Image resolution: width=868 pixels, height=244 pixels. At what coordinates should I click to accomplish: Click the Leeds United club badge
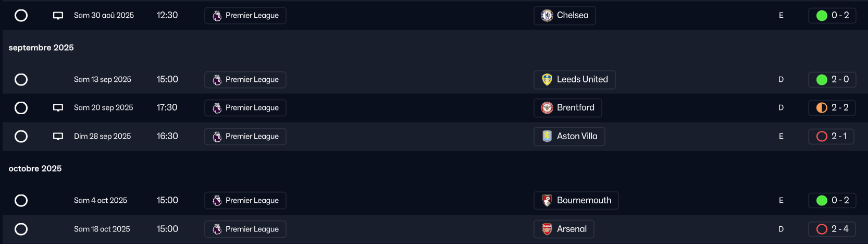click(x=547, y=79)
